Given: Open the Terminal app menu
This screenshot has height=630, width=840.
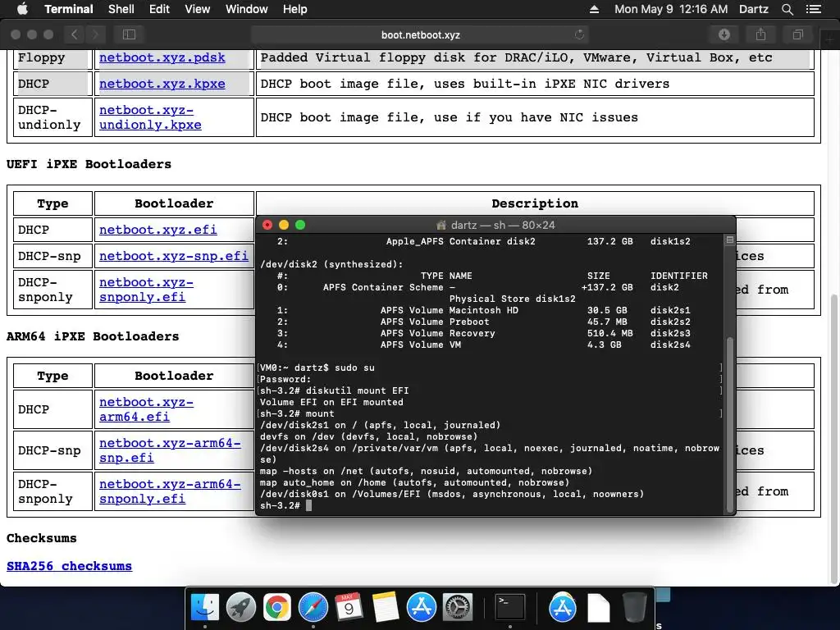Looking at the screenshot, I should point(69,9).
